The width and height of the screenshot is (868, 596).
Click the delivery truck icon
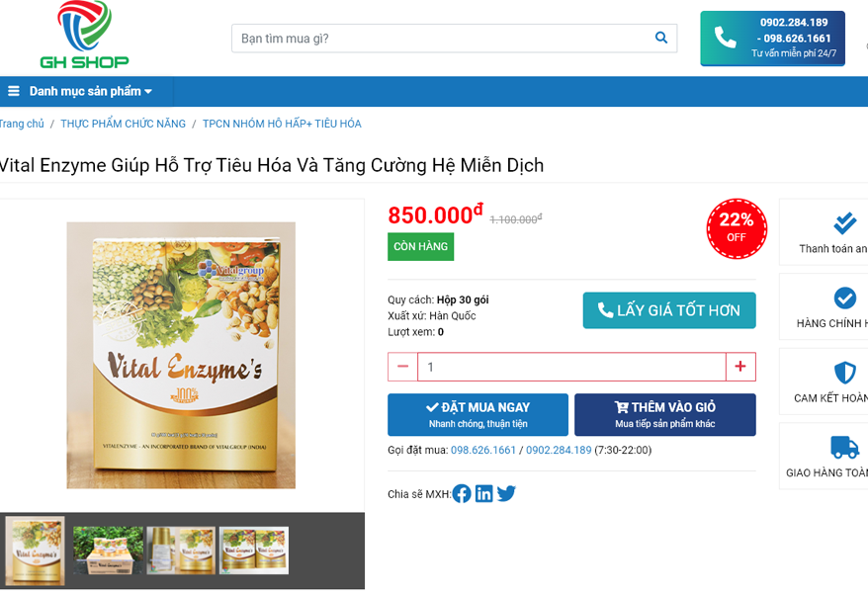844,447
